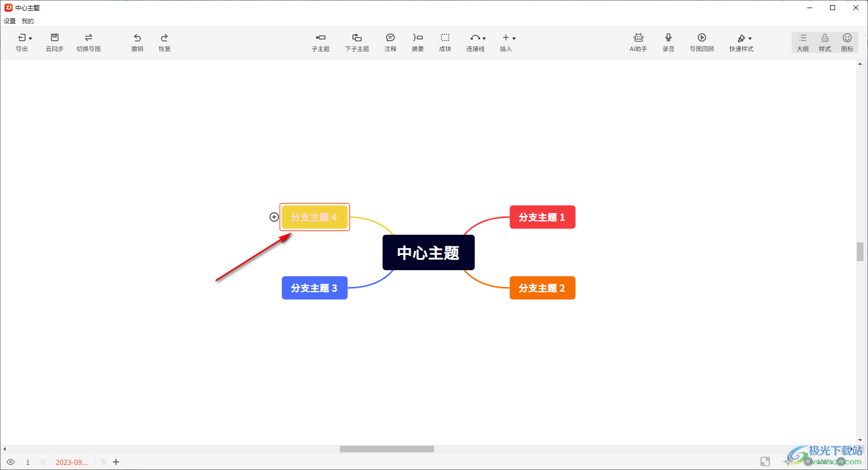Screen dimensions: 868x470
Task: Select the red 分支主题 1 node
Action: tap(542, 217)
